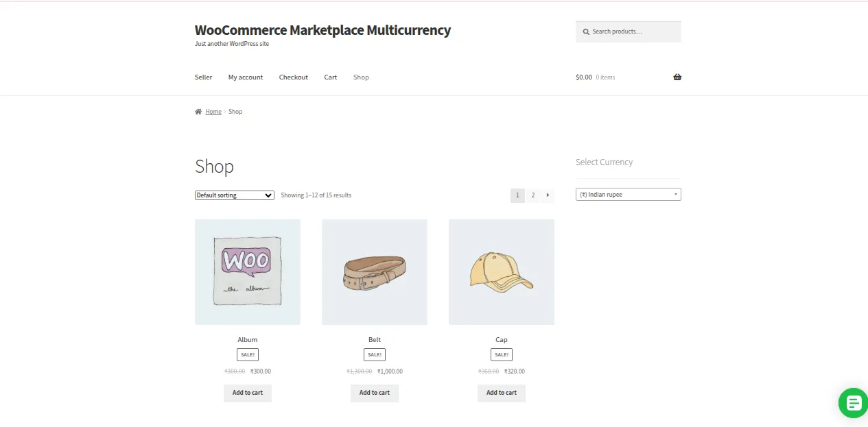The height and width of the screenshot is (427, 868).
Task: Go to results page 2
Action: click(x=533, y=195)
